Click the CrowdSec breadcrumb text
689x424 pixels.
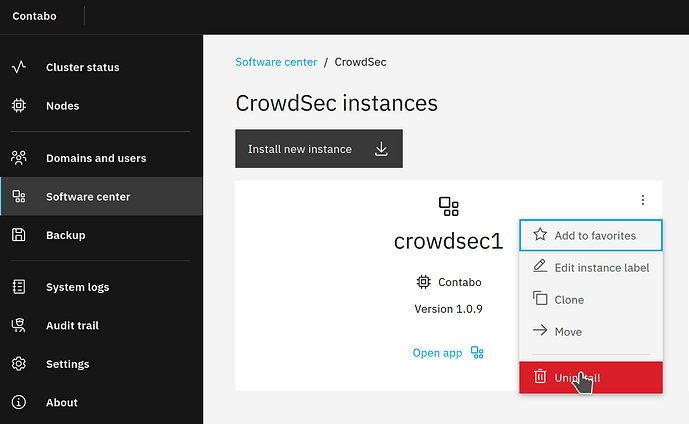coord(360,62)
